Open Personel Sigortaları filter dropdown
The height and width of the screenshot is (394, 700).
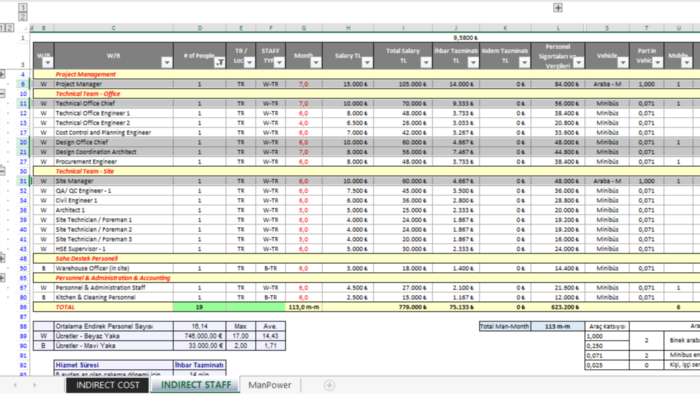click(x=579, y=62)
